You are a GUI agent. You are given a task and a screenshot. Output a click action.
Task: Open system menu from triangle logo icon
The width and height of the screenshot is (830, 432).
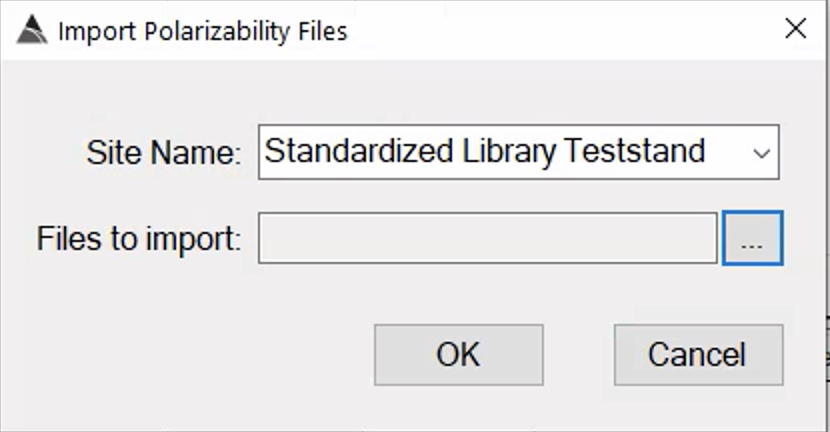coord(32,30)
